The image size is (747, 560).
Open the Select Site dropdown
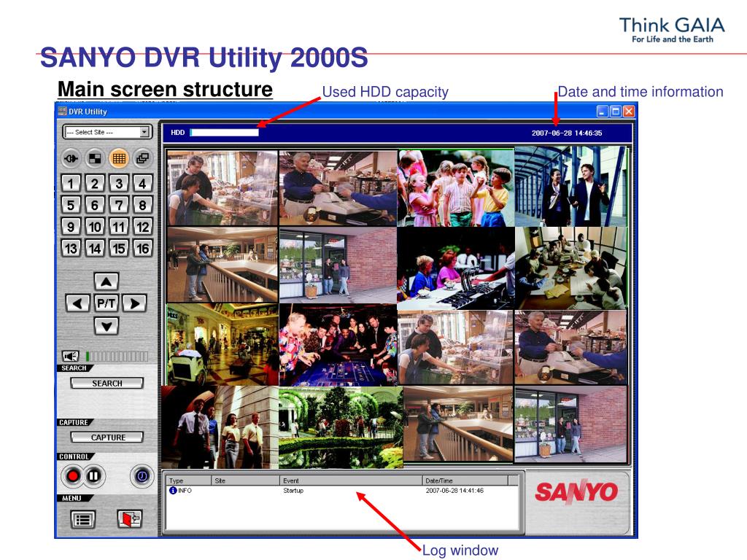click(x=107, y=132)
